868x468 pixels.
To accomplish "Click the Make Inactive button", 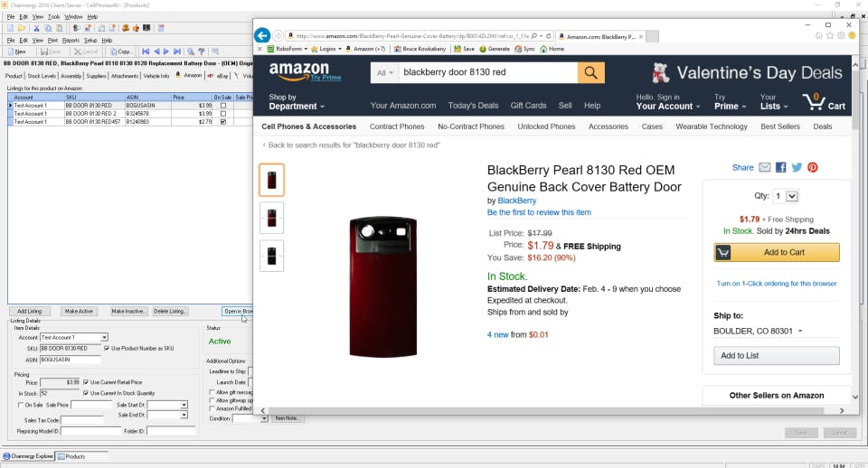I will 130,311.
